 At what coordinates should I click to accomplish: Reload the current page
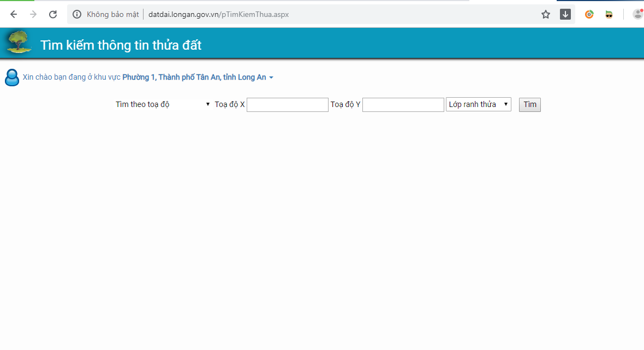tap(53, 15)
